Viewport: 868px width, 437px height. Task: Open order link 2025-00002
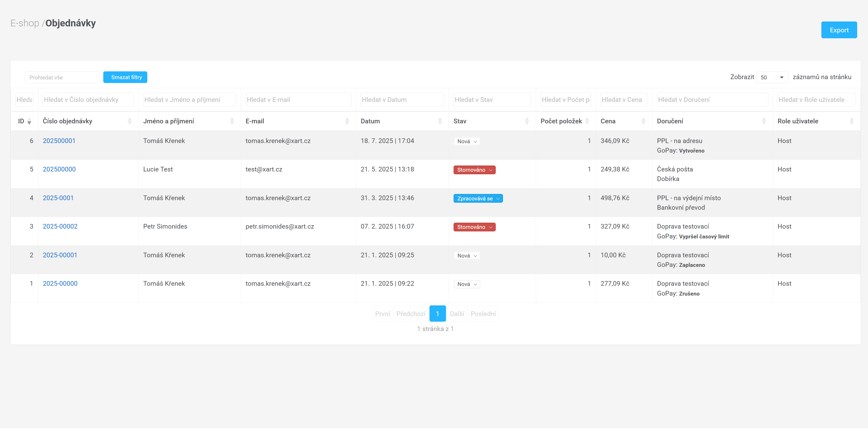coord(60,227)
